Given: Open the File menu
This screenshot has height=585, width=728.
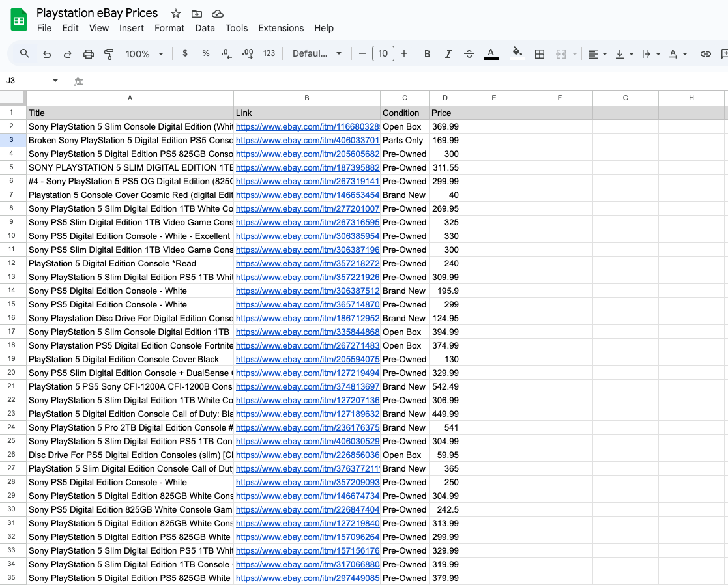Looking at the screenshot, I should (x=44, y=28).
